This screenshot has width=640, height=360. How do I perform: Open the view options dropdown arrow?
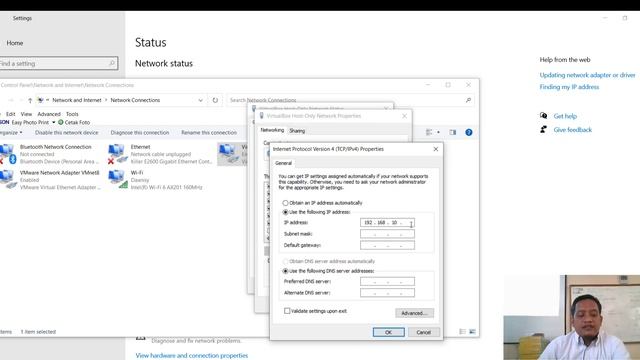438,132
